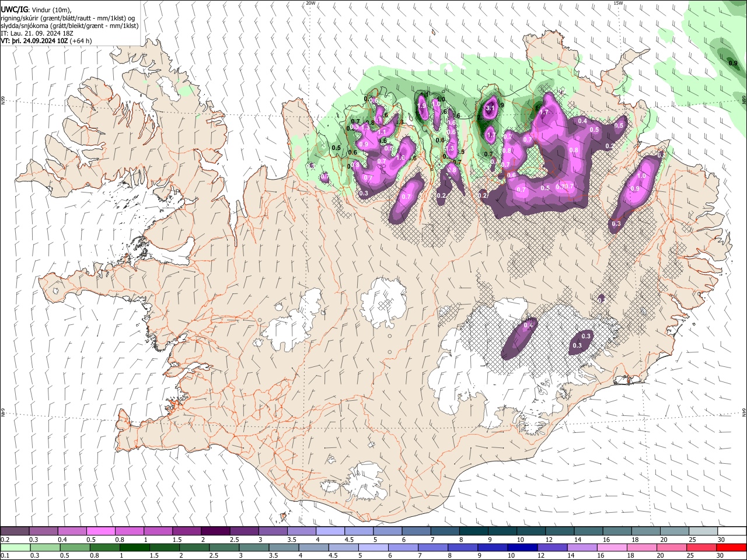This screenshot has width=747, height=560.
Task: Select bright red lower swatch right of 30
Action: pos(732,547)
